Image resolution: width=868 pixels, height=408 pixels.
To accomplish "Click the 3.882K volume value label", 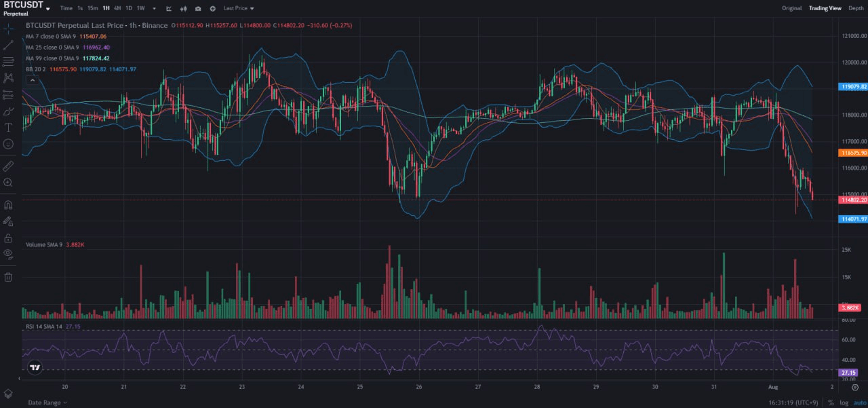I will (x=850, y=308).
